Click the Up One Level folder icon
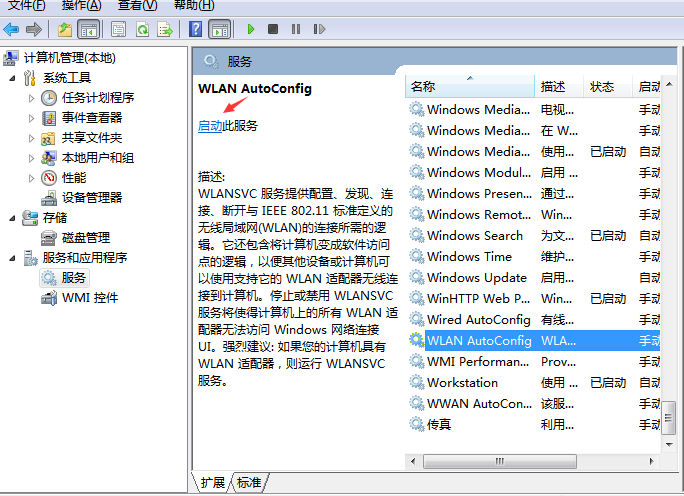Image resolution: width=684 pixels, height=496 pixels. coord(65,30)
